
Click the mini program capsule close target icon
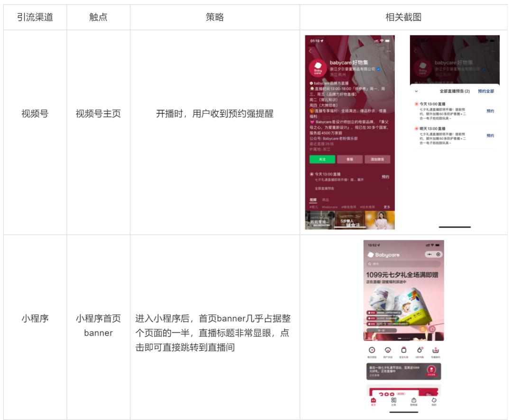pos(438,255)
